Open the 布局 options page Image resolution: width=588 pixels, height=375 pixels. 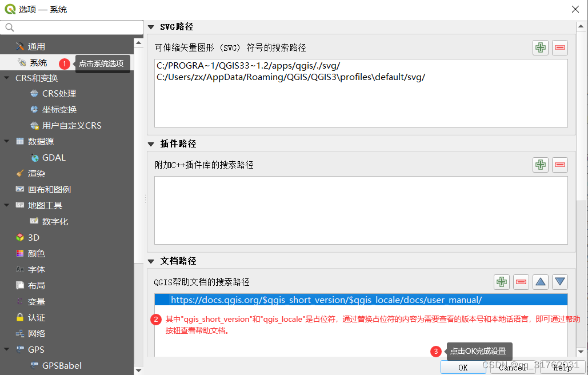pos(37,285)
